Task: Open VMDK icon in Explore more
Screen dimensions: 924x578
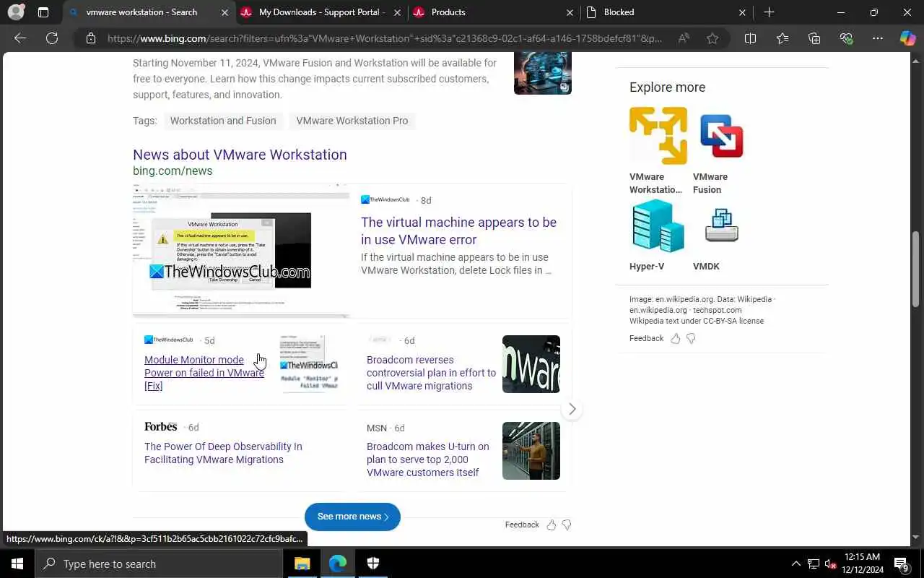Action: pos(722,225)
